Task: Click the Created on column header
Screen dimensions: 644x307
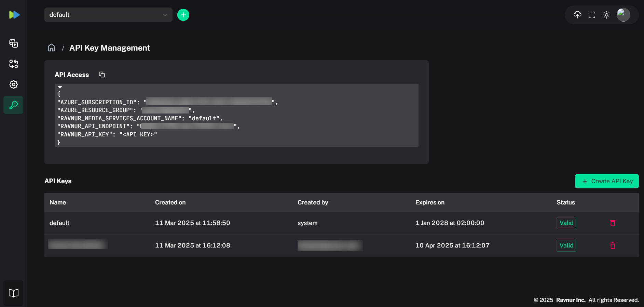Action: pyautogui.click(x=170, y=202)
